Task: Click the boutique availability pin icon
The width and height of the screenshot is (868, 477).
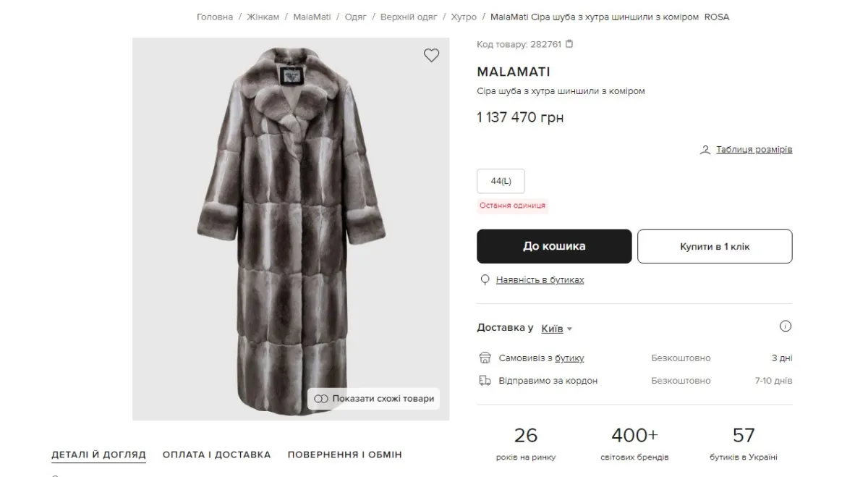Action: click(x=485, y=280)
